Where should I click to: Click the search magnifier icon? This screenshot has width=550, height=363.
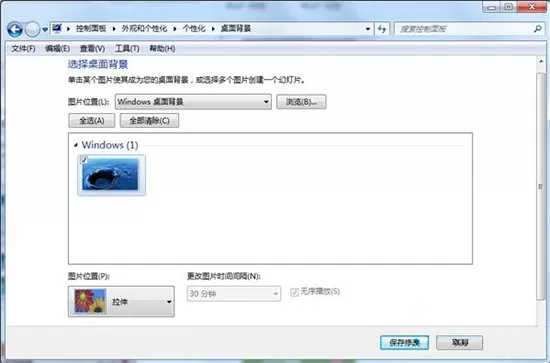coord(537,29)
